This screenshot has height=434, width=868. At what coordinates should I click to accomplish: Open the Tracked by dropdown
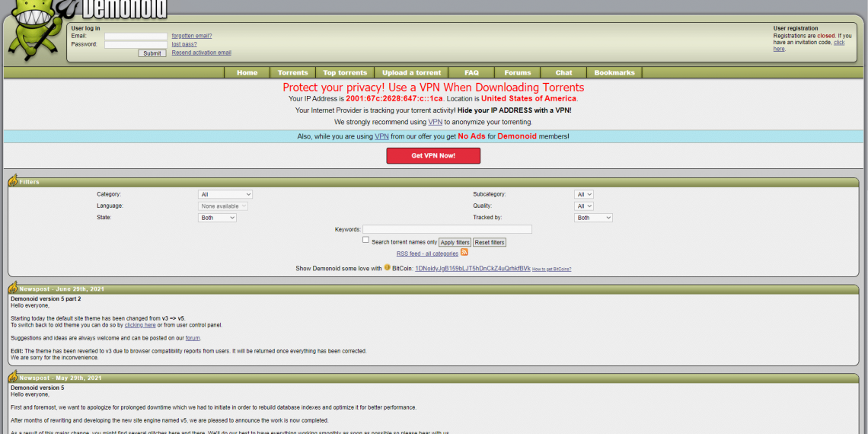tap(593, 218)
